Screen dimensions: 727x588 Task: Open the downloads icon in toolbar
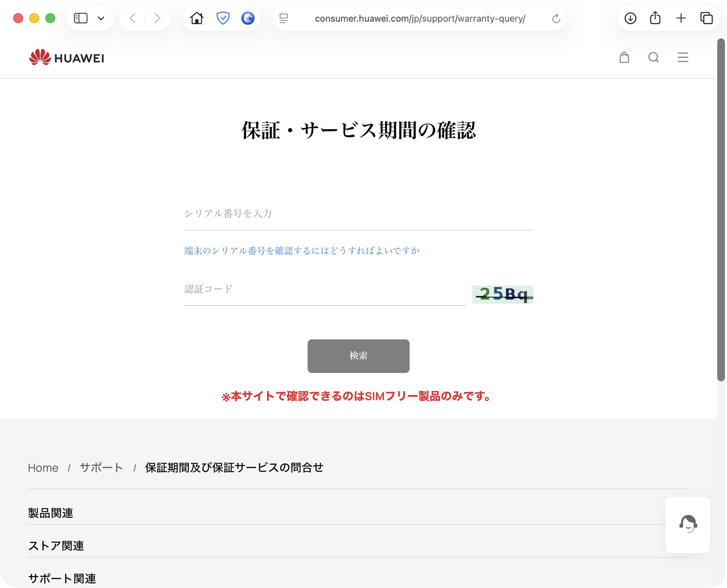coord(630,18)
